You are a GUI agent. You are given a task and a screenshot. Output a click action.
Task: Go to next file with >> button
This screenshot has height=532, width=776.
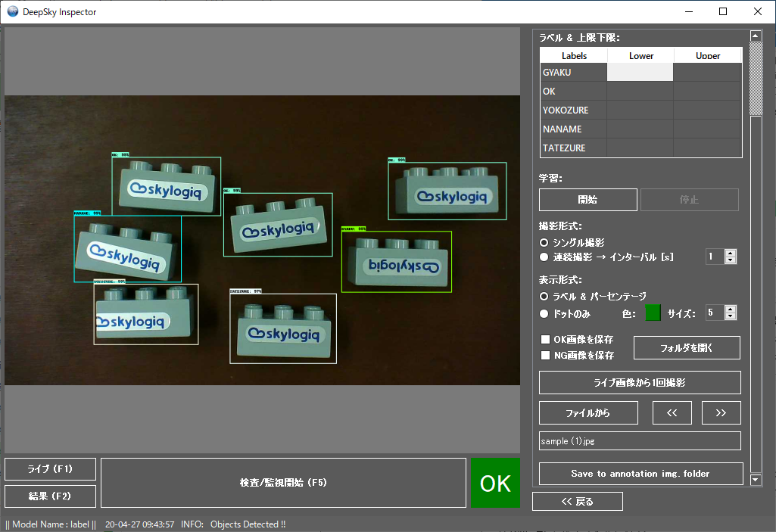pyautogui.click(x=721, y=412)
